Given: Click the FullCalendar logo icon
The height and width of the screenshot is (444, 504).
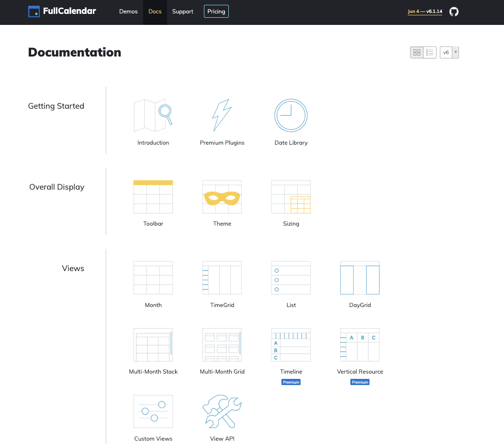Looking at the screenshot, I should click(34, 11).
